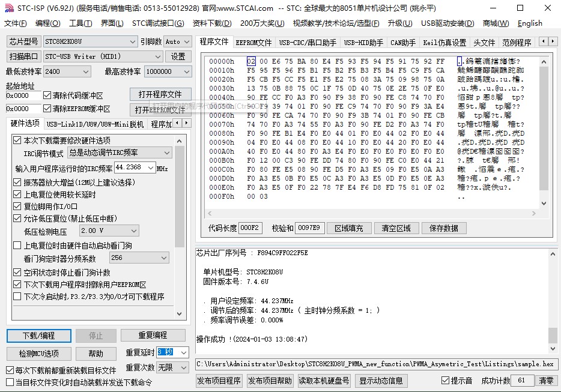Toggle 清除EEPROM缓冲区 checkbox
The width and height of the screenshot is (561, 392).
click(47, 109)
